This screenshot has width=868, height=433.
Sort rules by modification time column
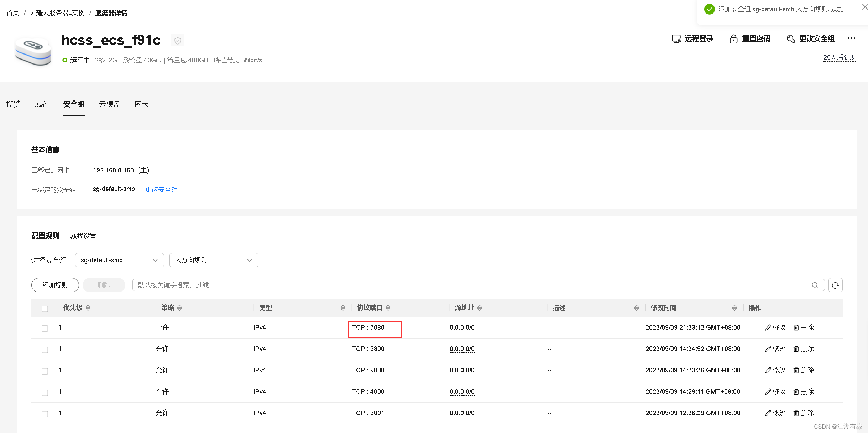734,308
